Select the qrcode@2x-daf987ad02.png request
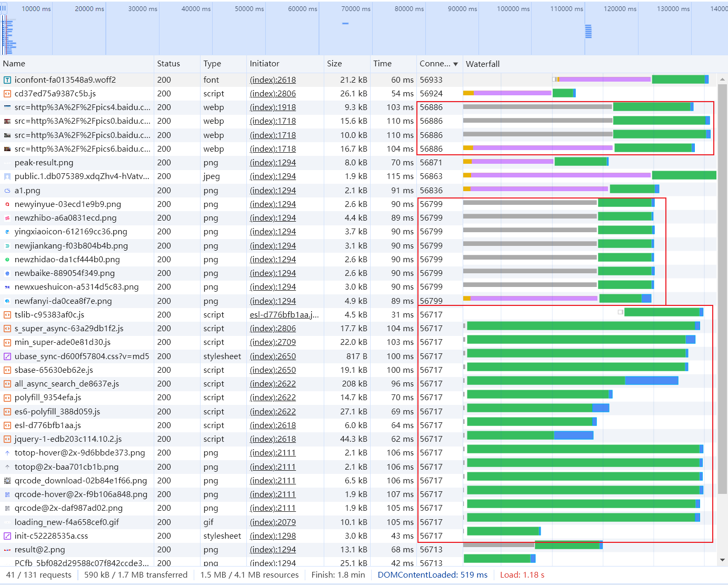 coord(358,508)
